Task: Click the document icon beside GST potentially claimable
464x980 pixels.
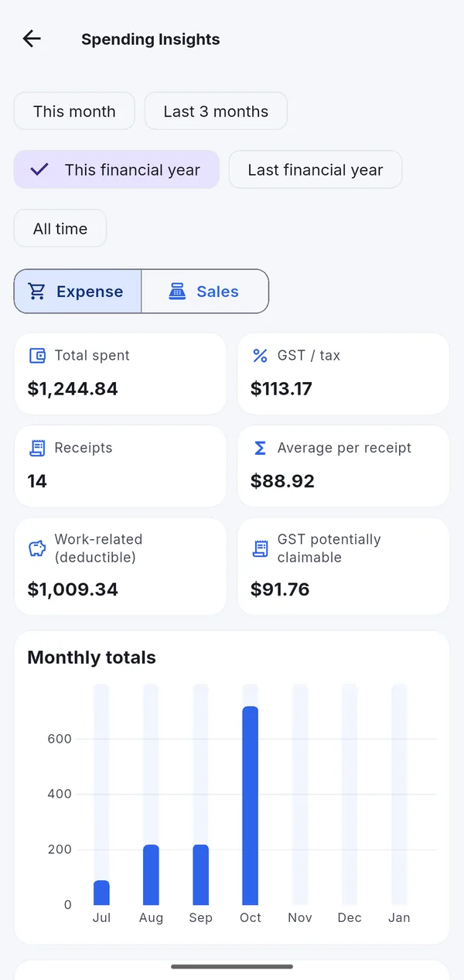Action: (260, 548)
